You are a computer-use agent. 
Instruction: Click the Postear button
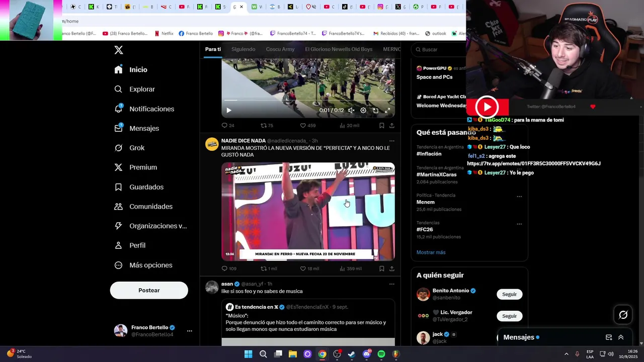click(149, 290)
